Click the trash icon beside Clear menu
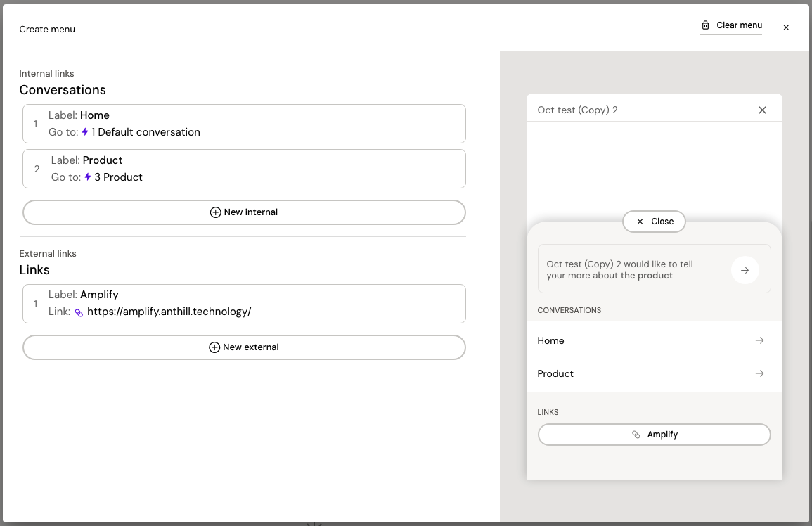This screenshot has height=526, width=812. [x=705, y=25]
